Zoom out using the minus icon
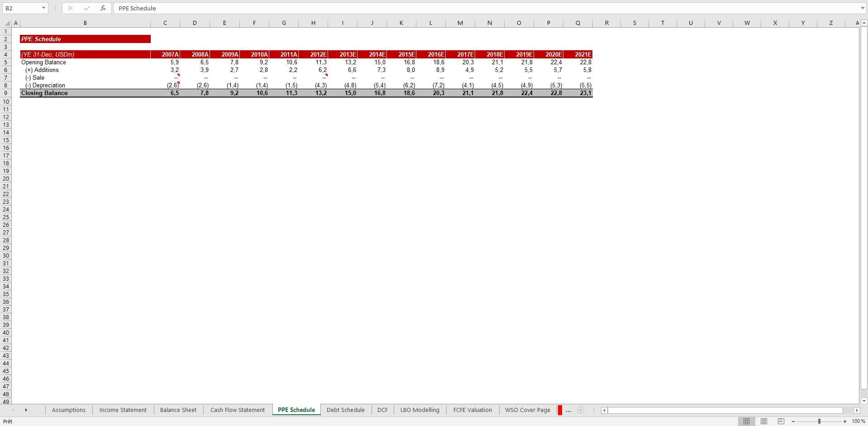The width and height of the screenshot is (868, 426). point(793,421)
